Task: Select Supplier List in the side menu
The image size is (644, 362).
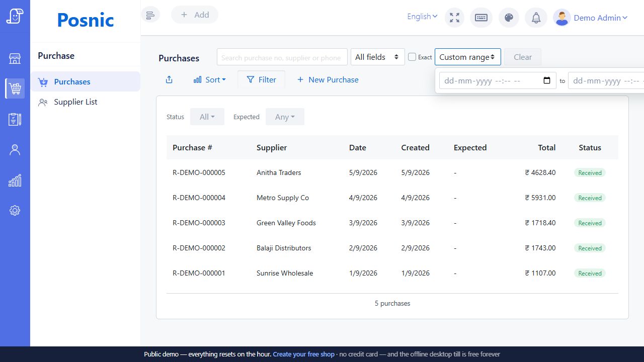Action: [85, 102]
